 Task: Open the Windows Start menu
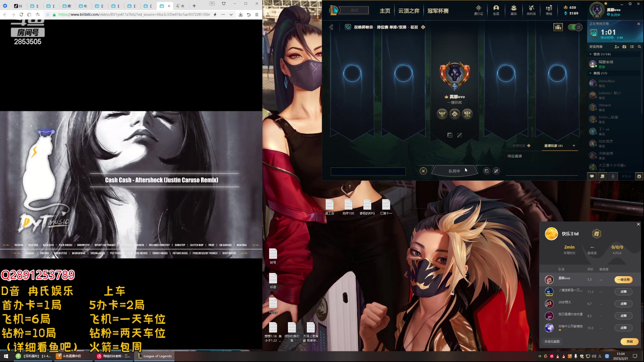(x=6, y=356)
